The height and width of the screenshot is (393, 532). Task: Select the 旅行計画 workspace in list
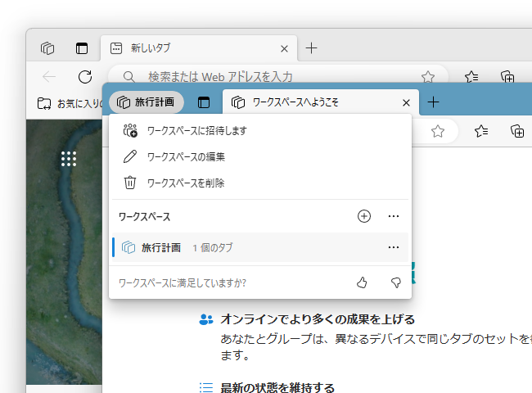(260, 247)
